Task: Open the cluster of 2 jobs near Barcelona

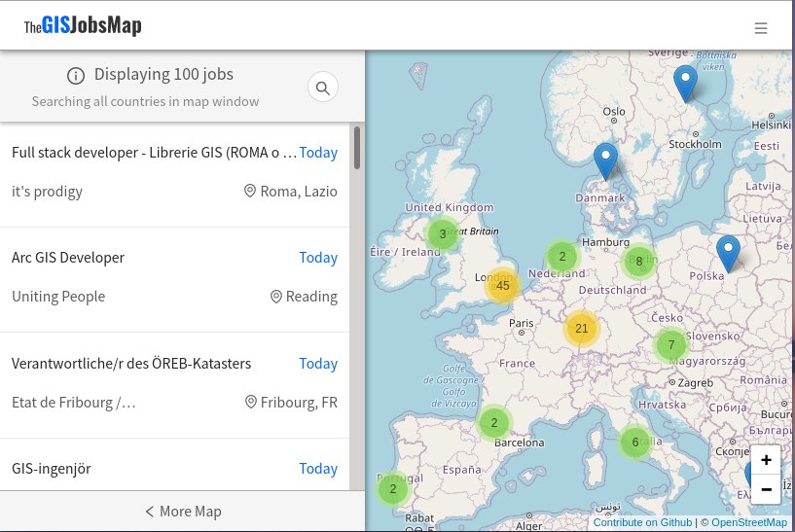Action: coord(494,422)
